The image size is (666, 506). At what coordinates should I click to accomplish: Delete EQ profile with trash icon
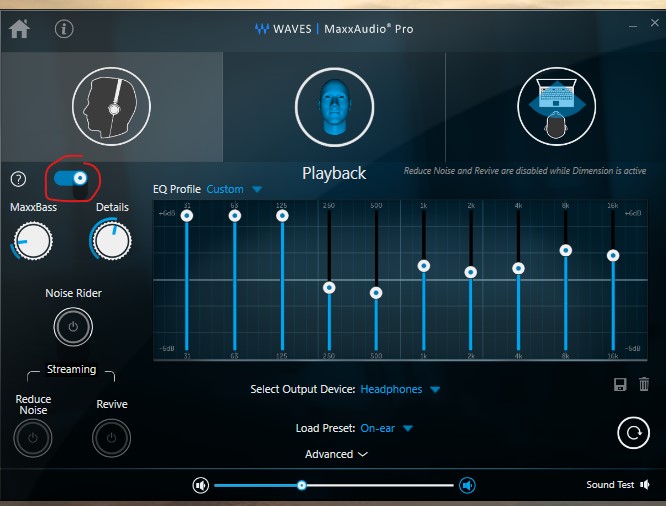click(x=644, y=384)
